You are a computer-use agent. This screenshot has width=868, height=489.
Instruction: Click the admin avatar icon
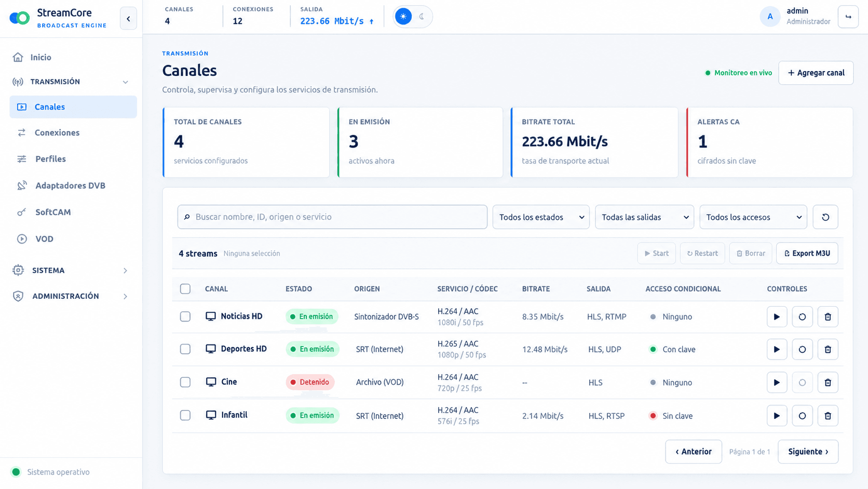tap(770, 17)
